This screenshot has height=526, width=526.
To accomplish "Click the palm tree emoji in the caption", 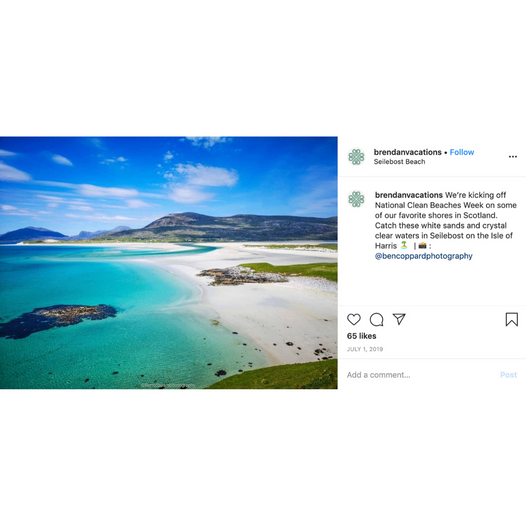I will [x=404, y=246].
